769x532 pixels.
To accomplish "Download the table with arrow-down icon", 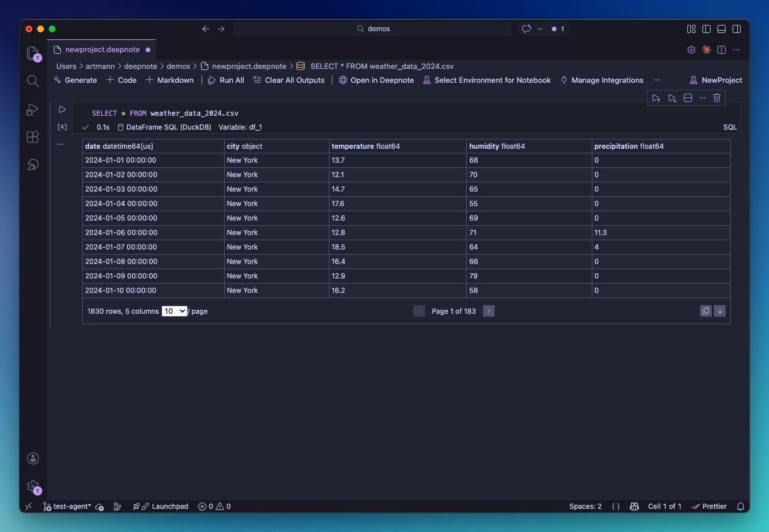I will 720,311.
